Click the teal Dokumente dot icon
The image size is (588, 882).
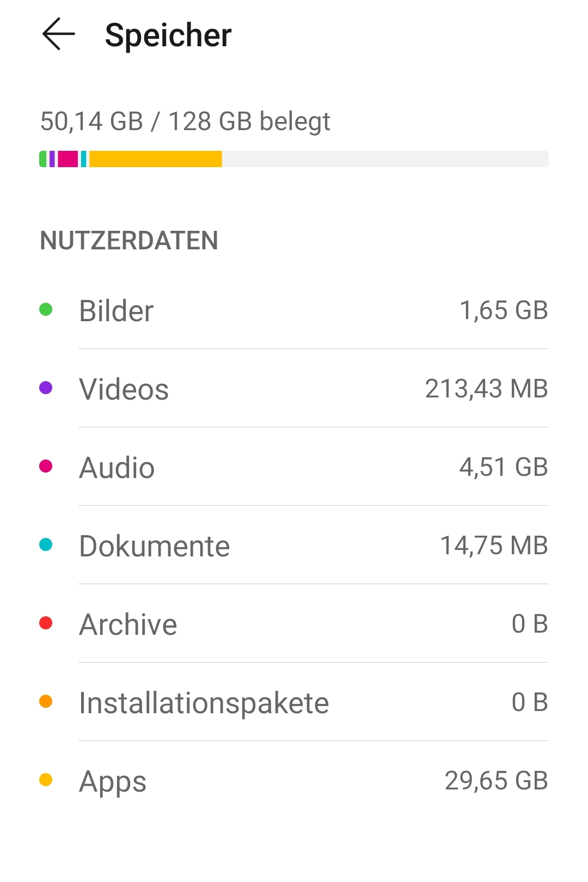46,545
